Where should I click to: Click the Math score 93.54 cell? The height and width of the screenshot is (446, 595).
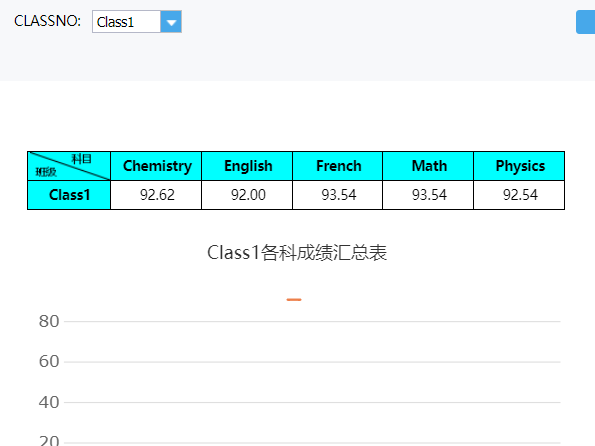(428, 195)
